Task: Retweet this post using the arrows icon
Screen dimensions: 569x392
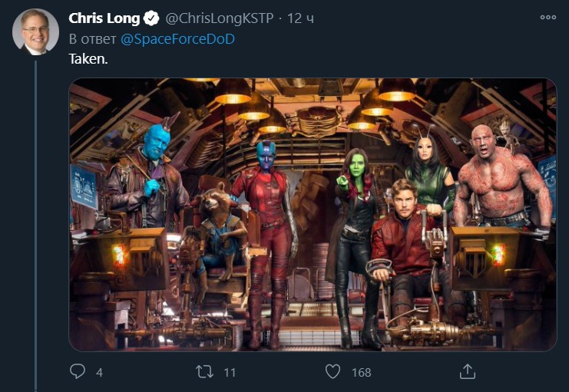Action: pyautogui.click(x=205, y=372)
